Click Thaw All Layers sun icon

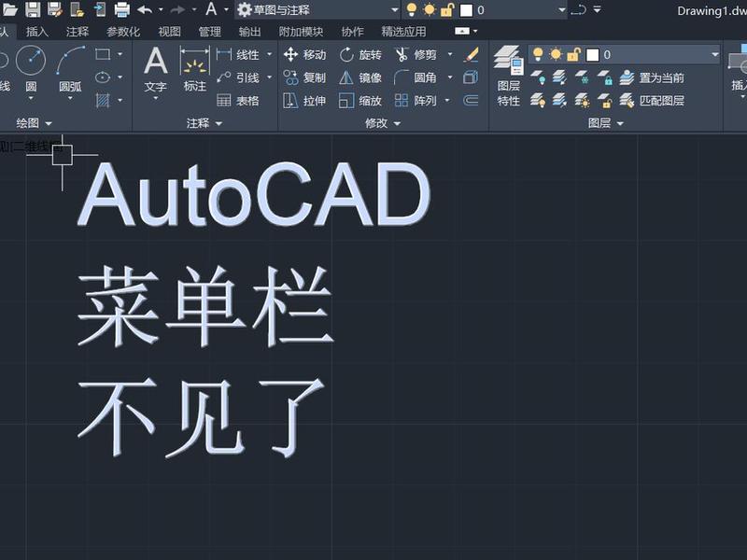point(582,100)
